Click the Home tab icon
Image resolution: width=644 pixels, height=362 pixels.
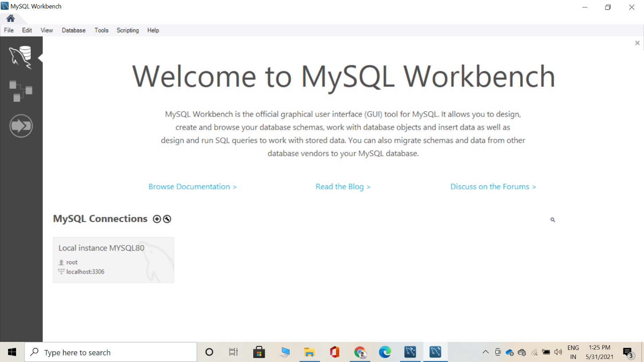point(10,18)
